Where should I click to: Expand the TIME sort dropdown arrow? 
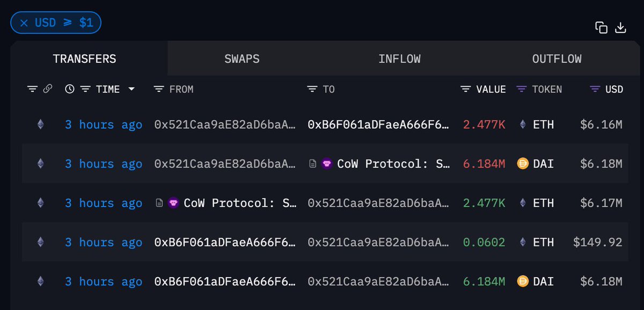click(x=131, y=89)
